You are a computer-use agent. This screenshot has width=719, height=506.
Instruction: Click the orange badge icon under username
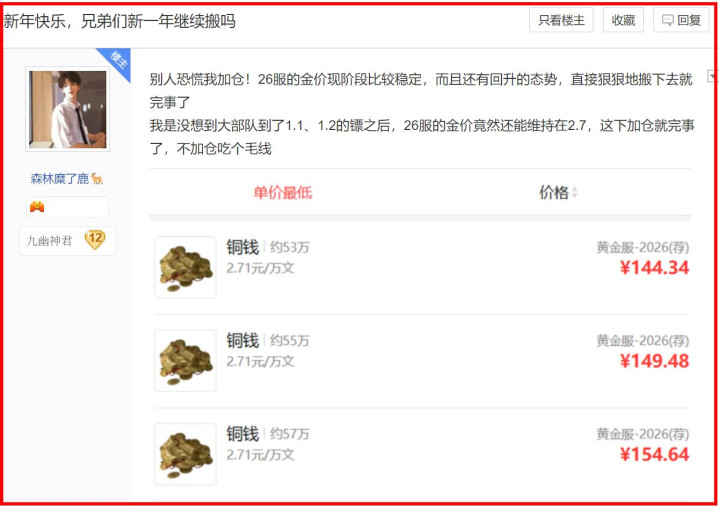point(37,207)
